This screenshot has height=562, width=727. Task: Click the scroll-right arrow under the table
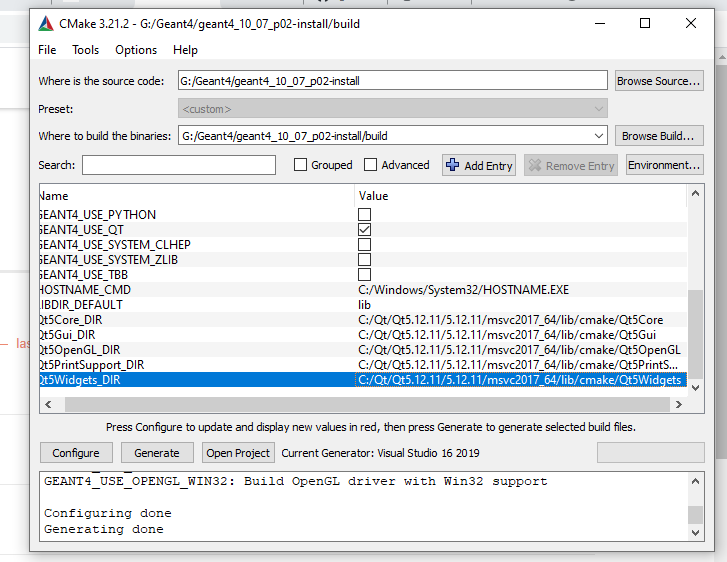coord(679,404)
